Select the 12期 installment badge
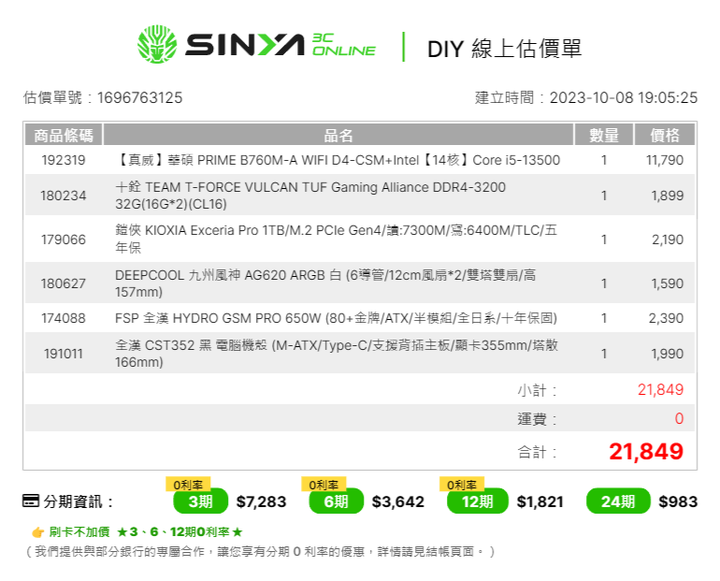The height and width of the screenshot is (581, 720). click(x=478, y=501)
